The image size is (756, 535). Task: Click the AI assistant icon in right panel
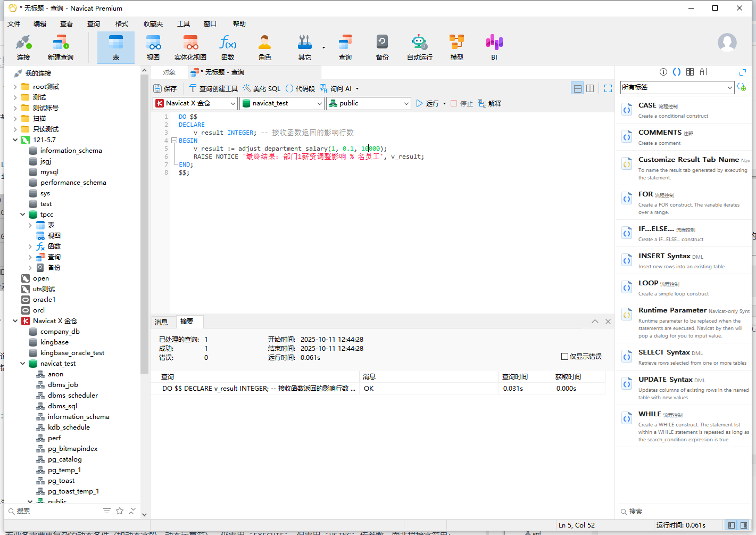click(703, 72)
